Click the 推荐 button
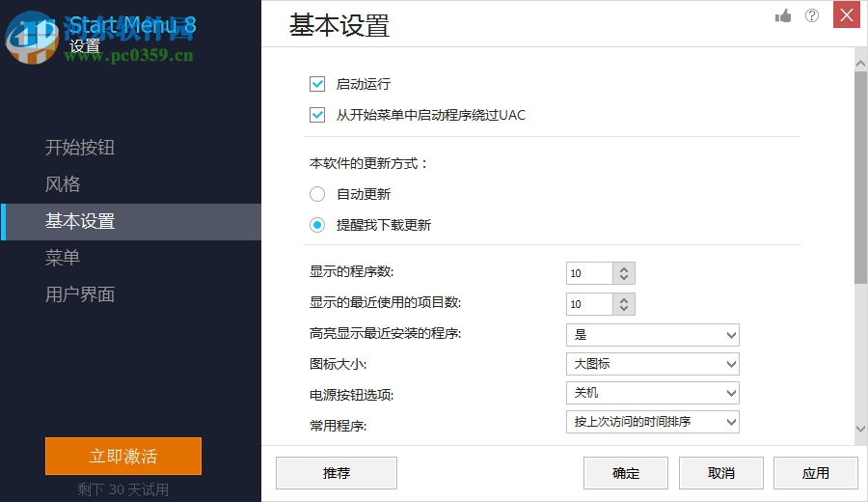The width and height of the screenshot is (868, 502). point(337,473)
